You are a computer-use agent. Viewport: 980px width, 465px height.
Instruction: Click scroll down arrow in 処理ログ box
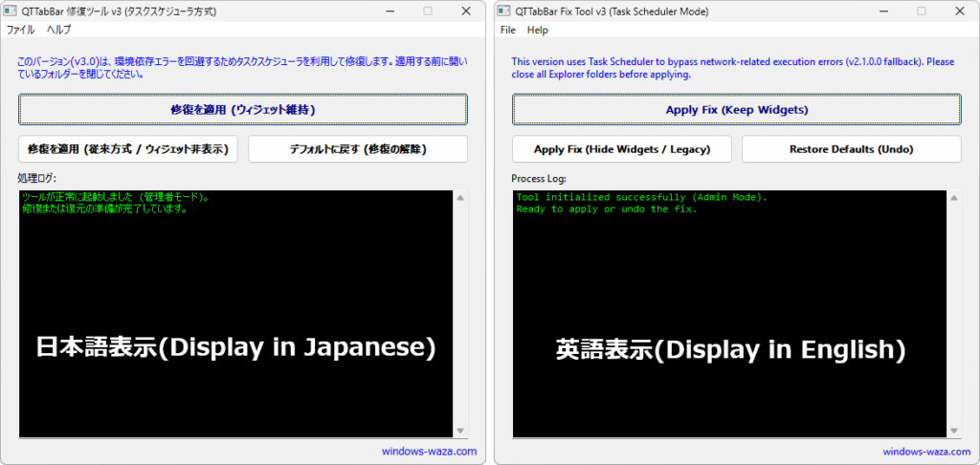pos(460,431)
